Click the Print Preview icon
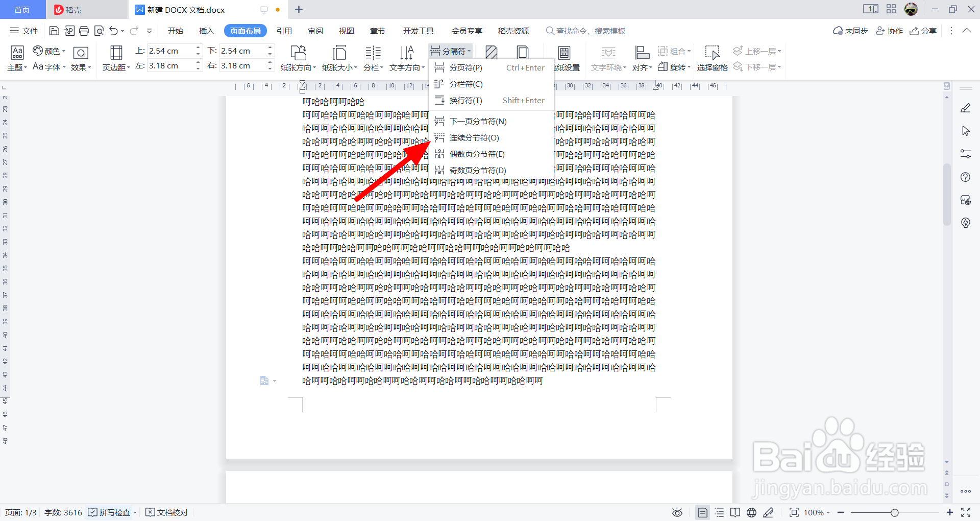Screen dimensions: 980x521 (99, 31)
